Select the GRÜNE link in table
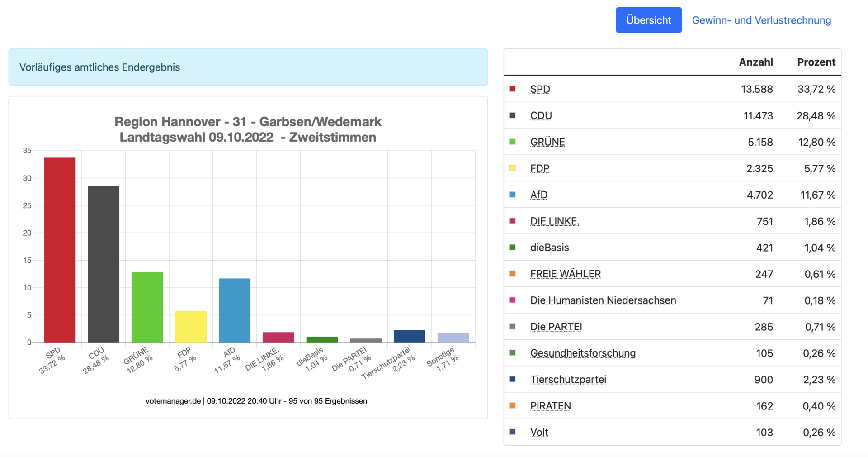868x457 pixels. tap(547, 142)
